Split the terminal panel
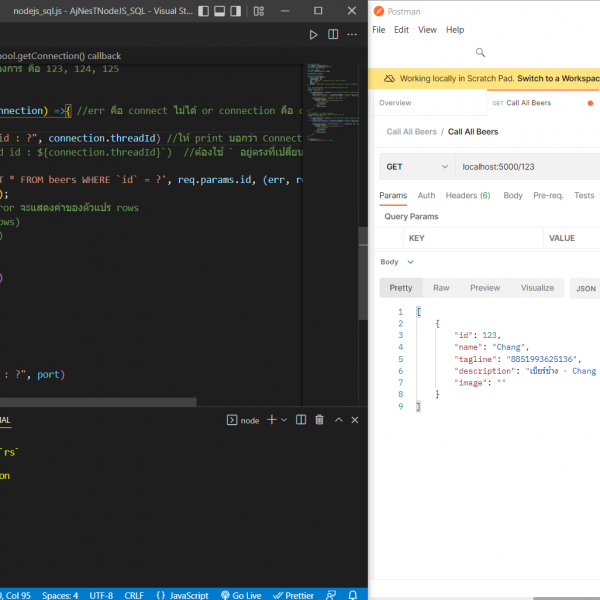600x600 pixels. [x=302, y=420]
